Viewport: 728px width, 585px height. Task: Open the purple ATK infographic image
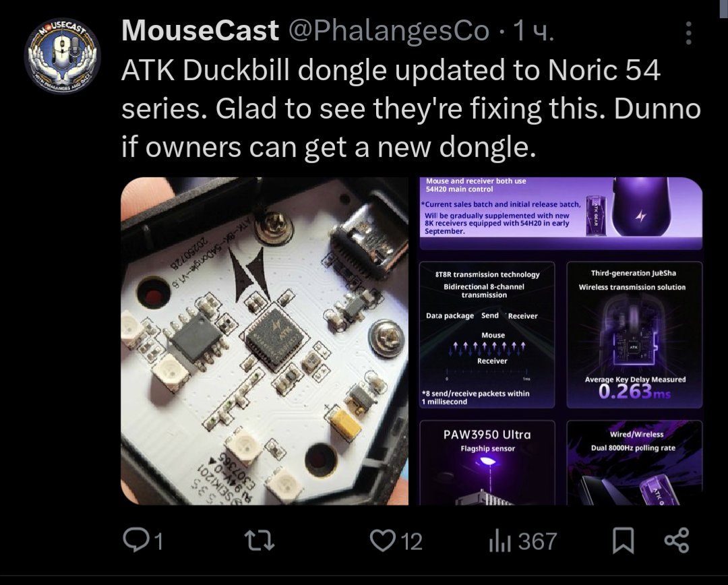(561, 341)
